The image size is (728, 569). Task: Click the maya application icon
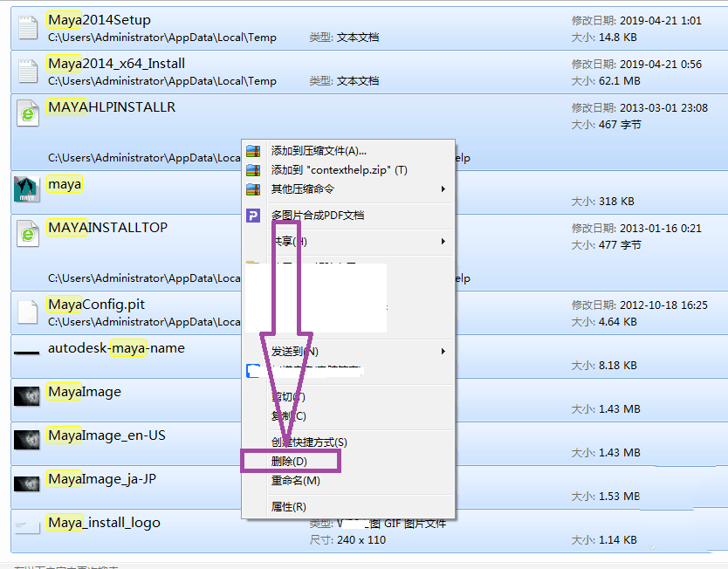tap(27, 189)
